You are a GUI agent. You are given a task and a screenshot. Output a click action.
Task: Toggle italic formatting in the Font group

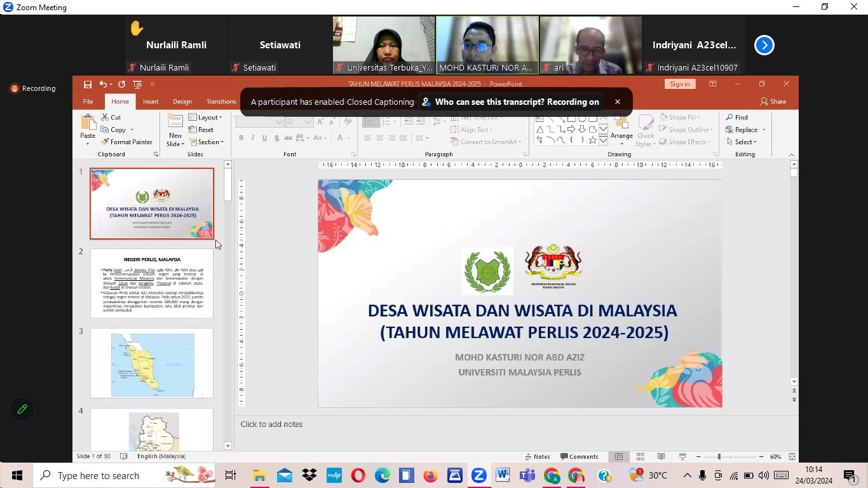pyautogui.click(x=252, y=138)
